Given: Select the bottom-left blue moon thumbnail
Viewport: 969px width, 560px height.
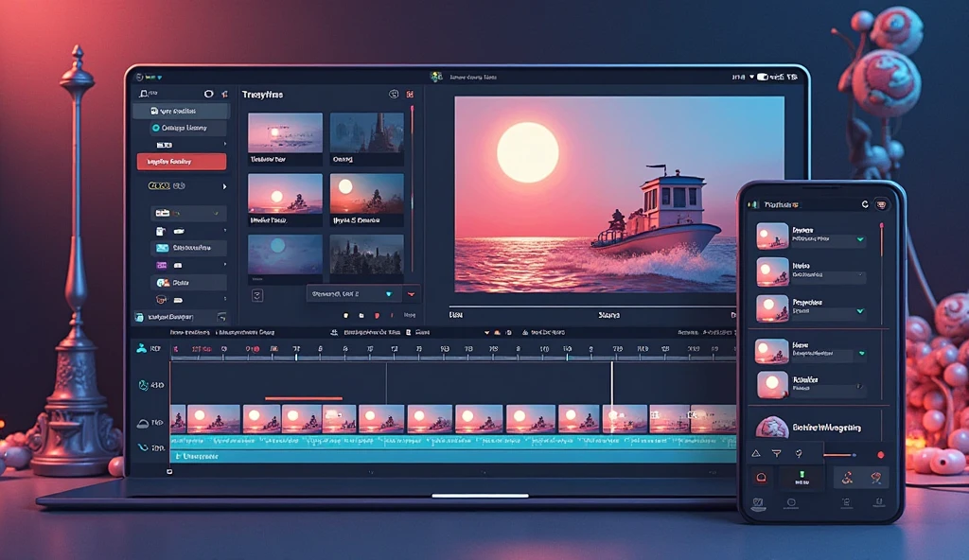Looking at the screenshot, I should pos(285,254).
